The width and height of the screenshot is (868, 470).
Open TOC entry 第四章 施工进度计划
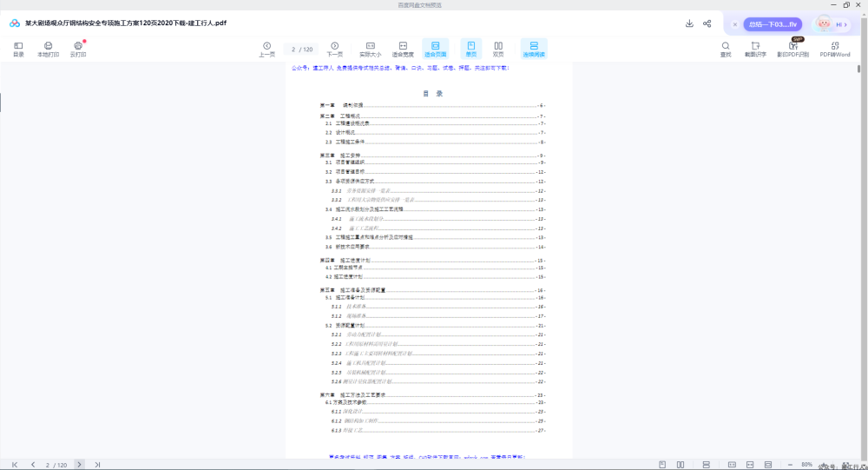pos(432,261)
